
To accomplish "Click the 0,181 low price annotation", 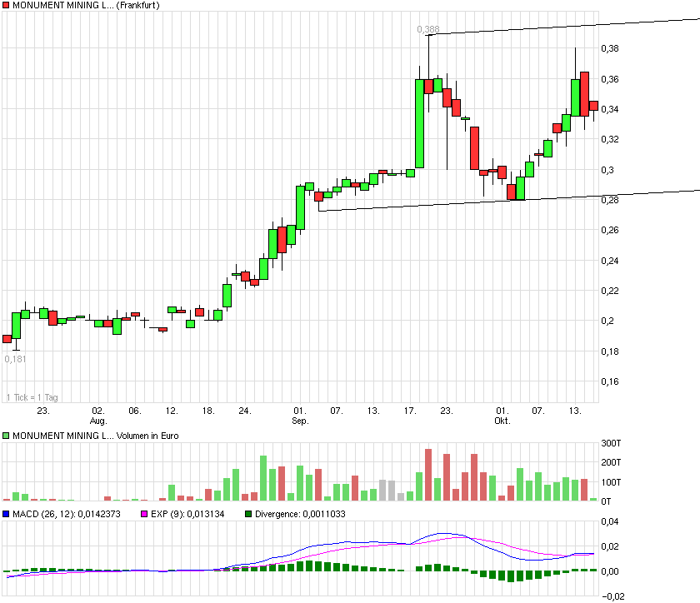I will (15, 359).
